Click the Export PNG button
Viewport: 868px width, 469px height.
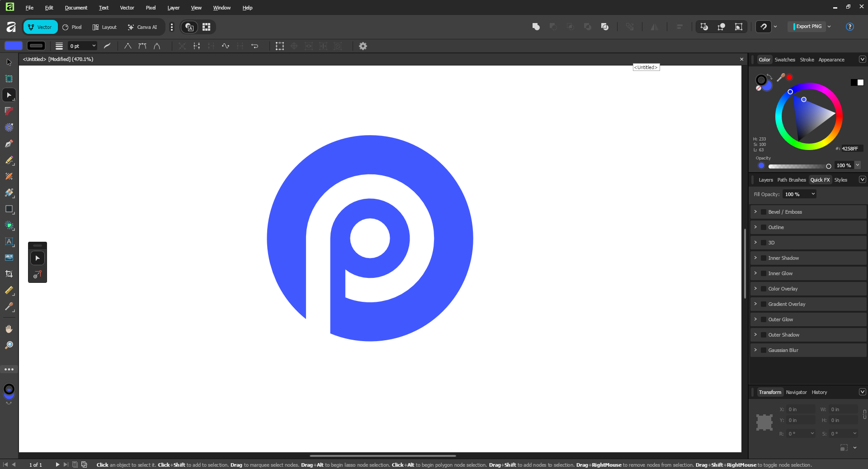[808, 27]
